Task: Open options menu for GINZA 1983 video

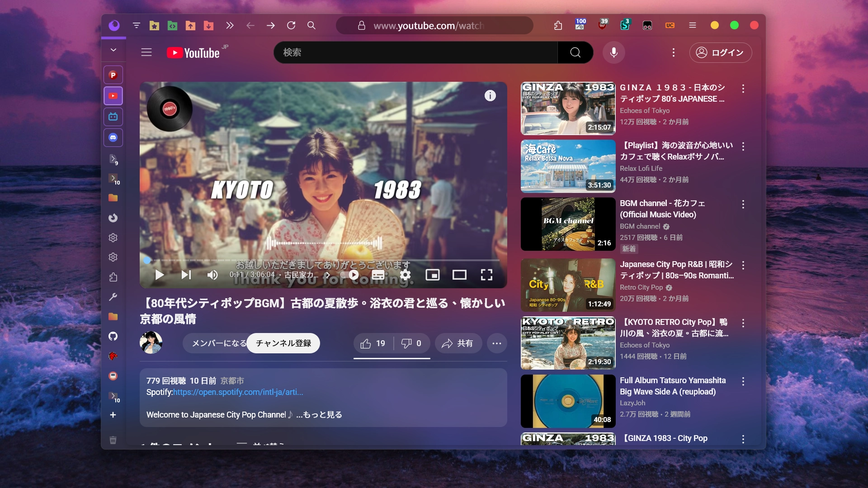Action: coord(743,89)
